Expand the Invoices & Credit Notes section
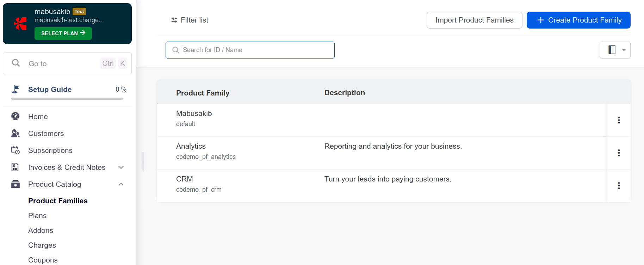Image resolution: width=644 pixels, height=265 pixels. 121,167
